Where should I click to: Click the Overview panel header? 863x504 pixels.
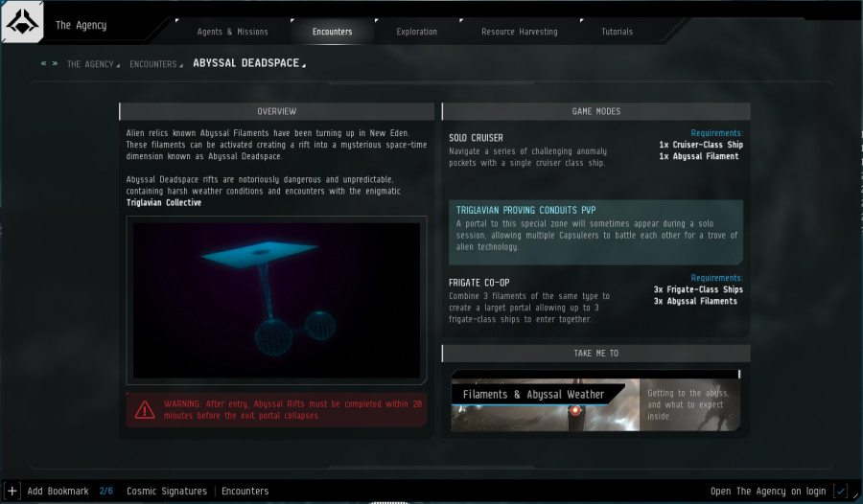coord(276,111)
